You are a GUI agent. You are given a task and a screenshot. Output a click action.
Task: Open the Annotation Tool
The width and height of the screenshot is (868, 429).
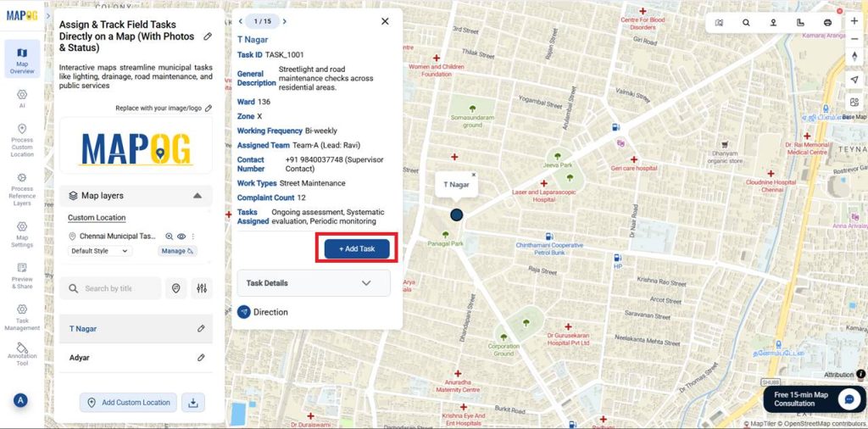pyautogui.click(x=21, y=354)
